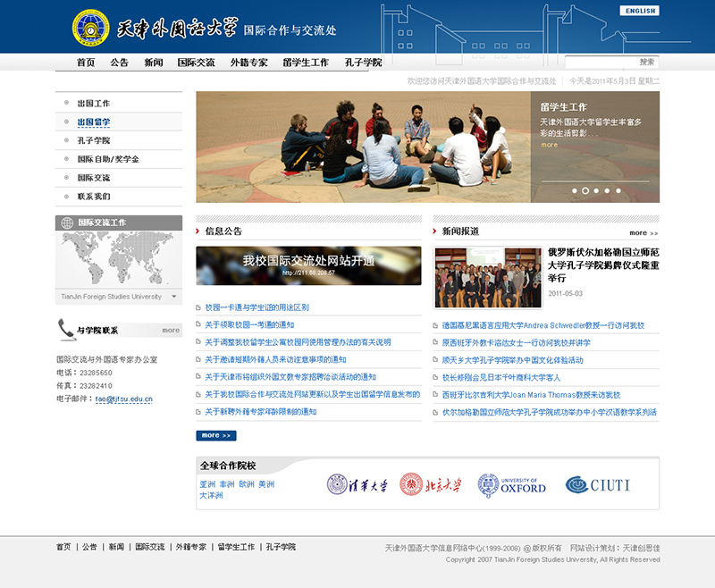
Task: Click the search input field
Action: (601, 63)
